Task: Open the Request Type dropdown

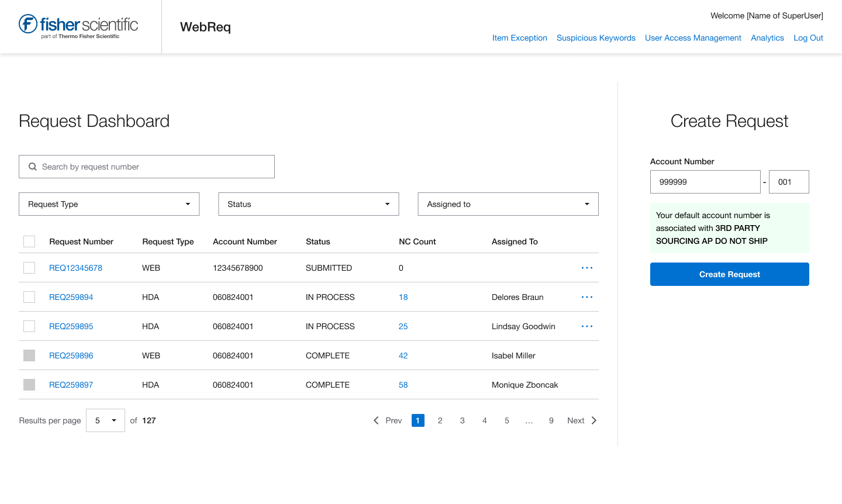Action: [109, 204]
